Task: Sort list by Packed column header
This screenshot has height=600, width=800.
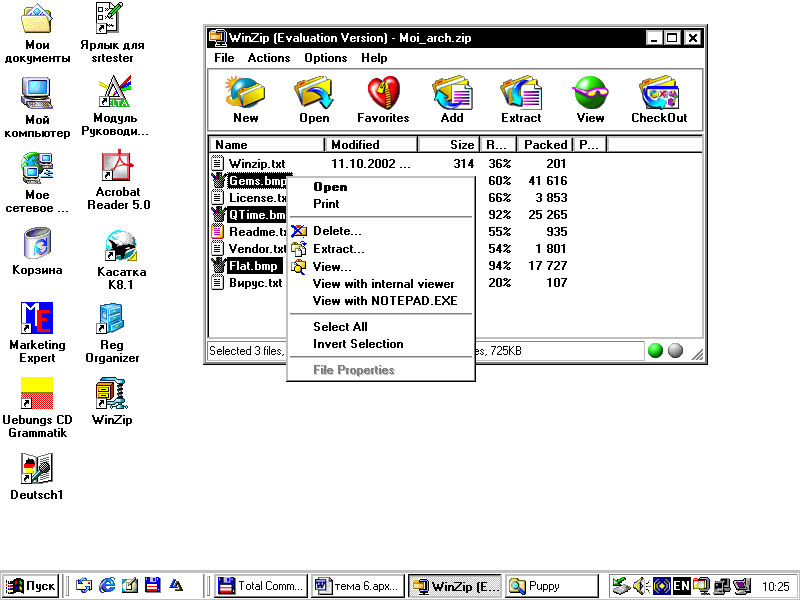Action: coord(545,145)
